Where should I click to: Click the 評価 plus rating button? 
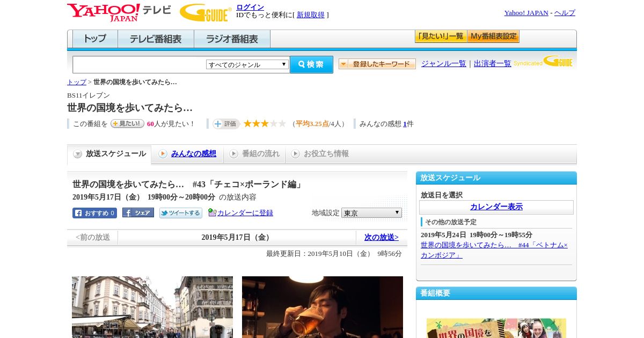click(226, 124)
